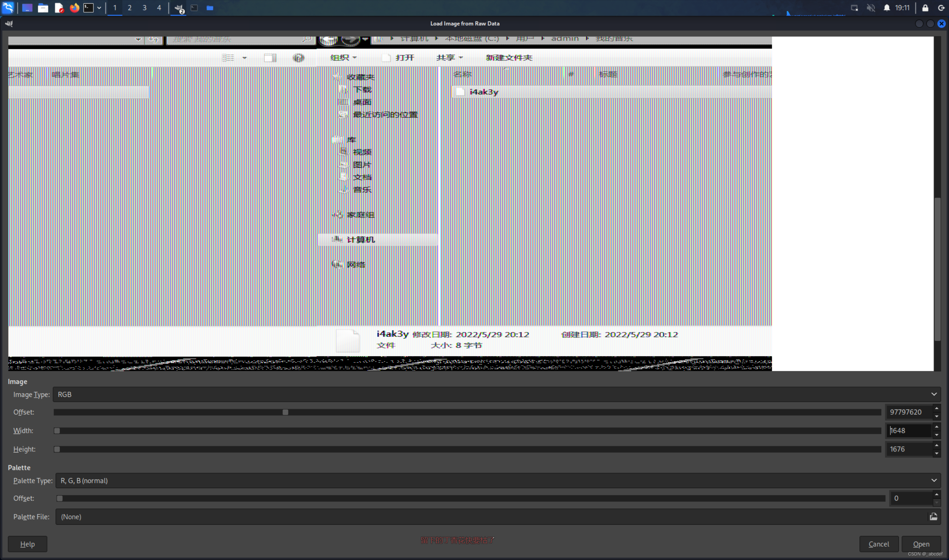This screenshot has width=949, height=560.
Task: Launch the text editor from the panel
Action: (59, 7)
